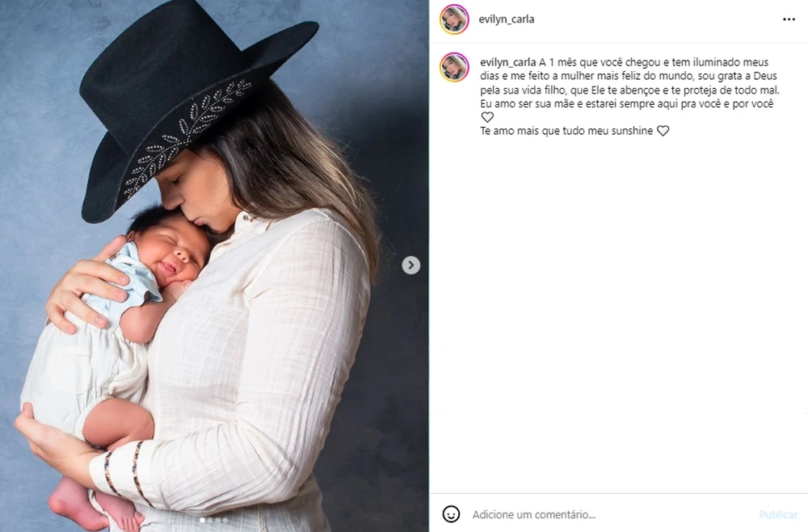Click the profile avatar in the post header
The image size is (808, 532).
(454, 19)
